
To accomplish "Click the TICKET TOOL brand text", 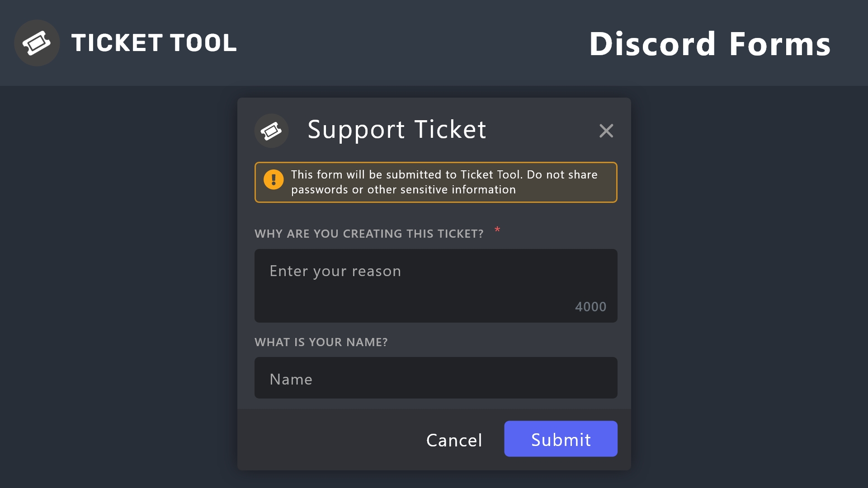I will click(154, 43).
